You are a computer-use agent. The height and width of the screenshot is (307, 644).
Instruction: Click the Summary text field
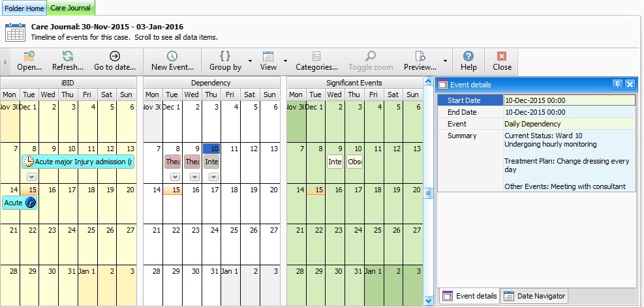coord(569,160)
